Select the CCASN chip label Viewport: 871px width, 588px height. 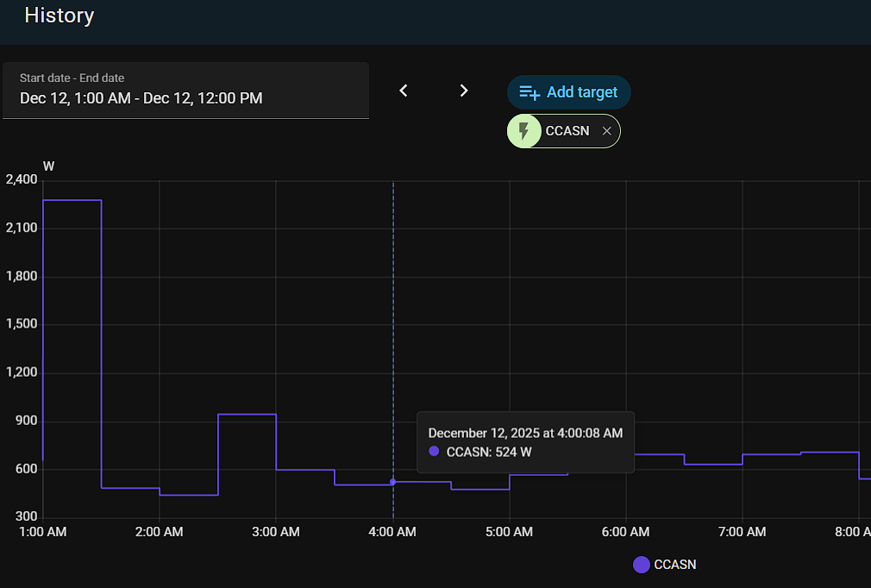pyautogui.click(x=567, y=131)
